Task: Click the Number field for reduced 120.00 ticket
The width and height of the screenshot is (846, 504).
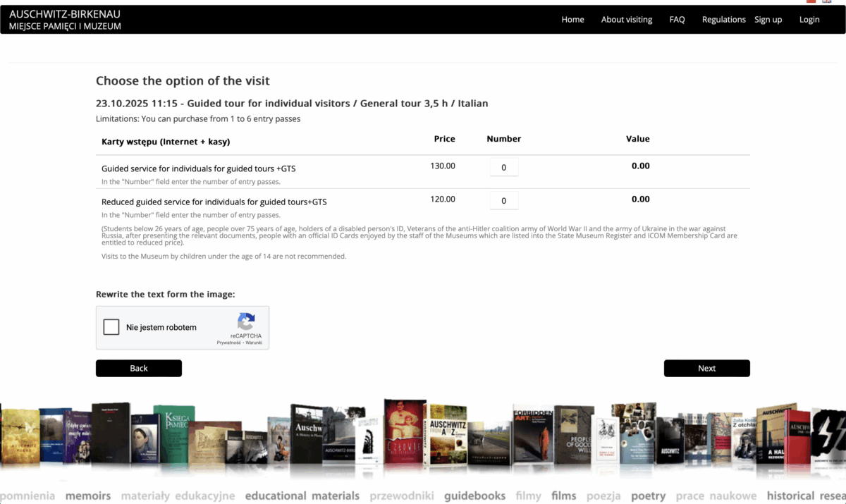Action: tap(503, 201)
